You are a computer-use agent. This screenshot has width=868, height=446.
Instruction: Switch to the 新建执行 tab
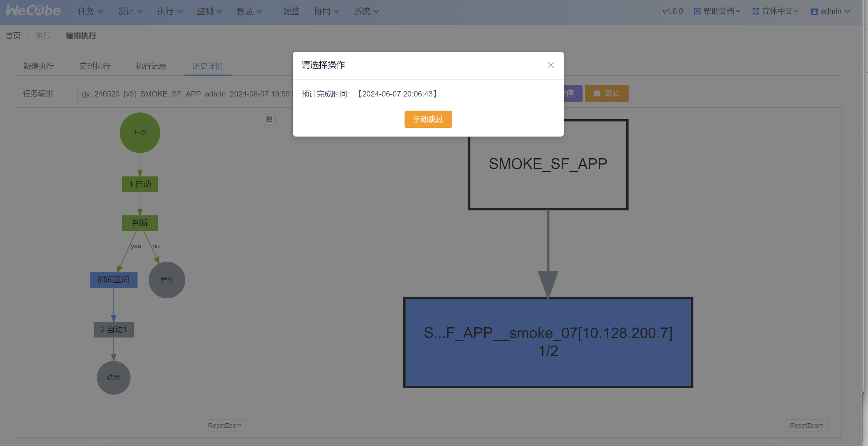tap(38, 66)
